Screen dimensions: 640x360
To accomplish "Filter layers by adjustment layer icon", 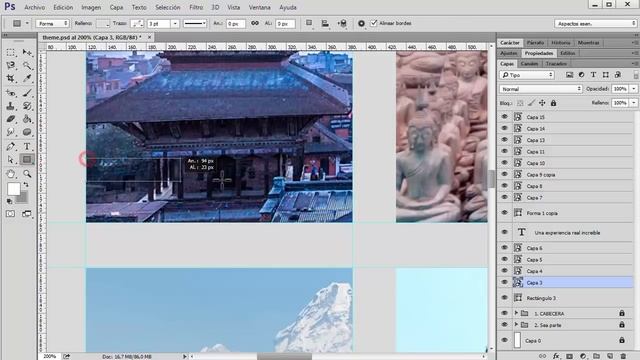I will [x=581, y=75].
